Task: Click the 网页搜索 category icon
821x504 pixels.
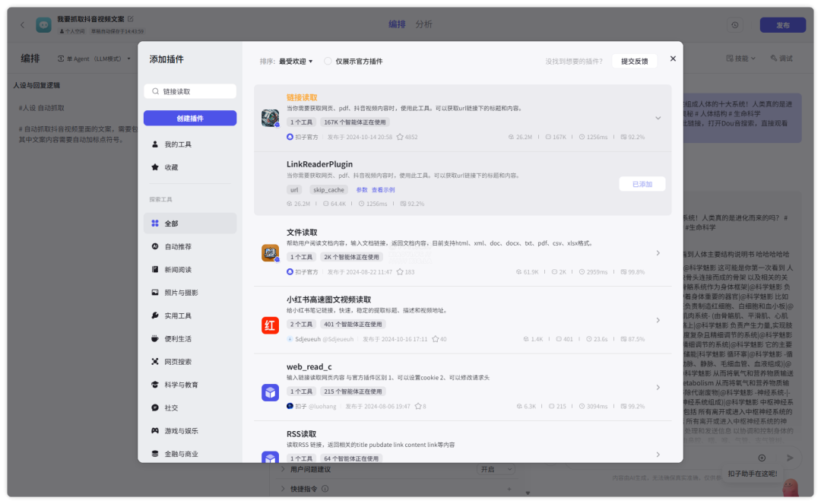Action: pos(155,362)
